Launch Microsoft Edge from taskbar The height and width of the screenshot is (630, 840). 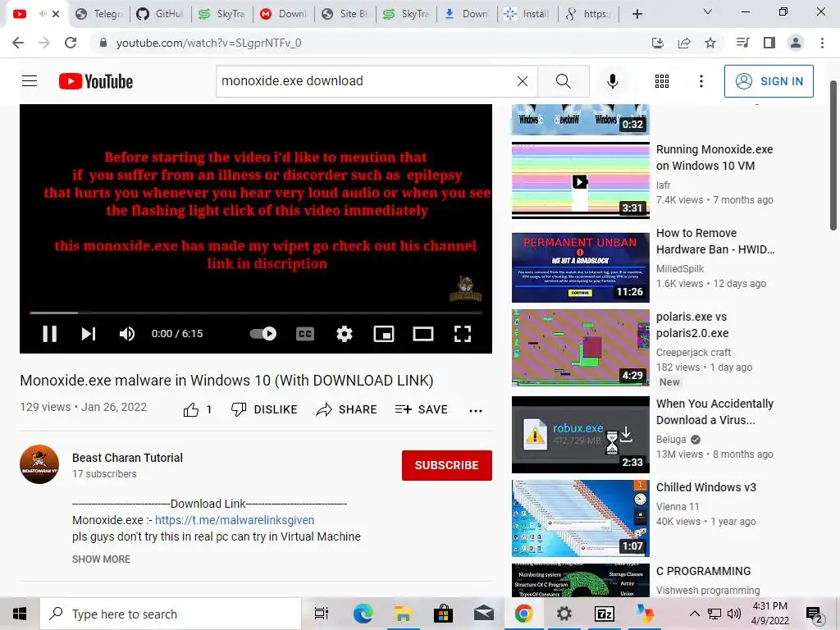pyautogui.click(x=363, y=614)
